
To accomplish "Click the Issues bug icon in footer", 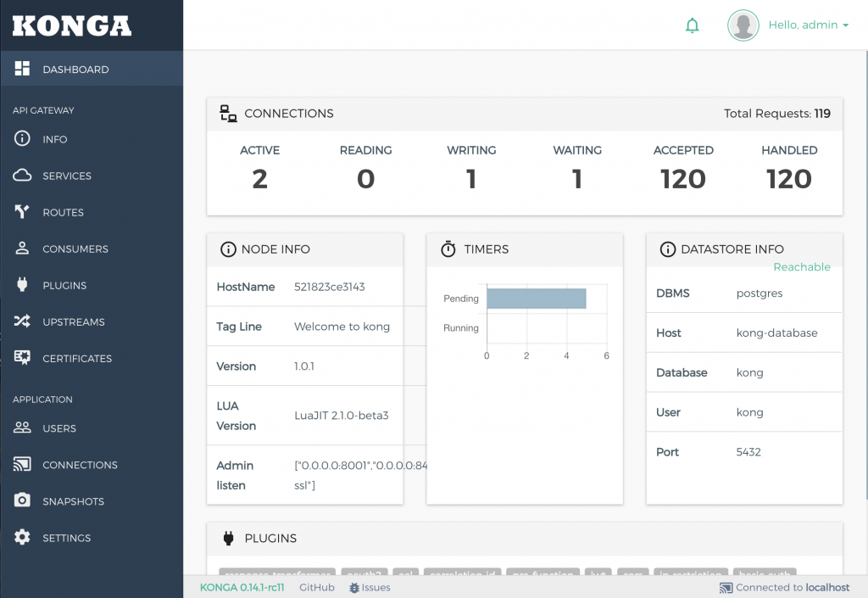I will coord(354,588).
